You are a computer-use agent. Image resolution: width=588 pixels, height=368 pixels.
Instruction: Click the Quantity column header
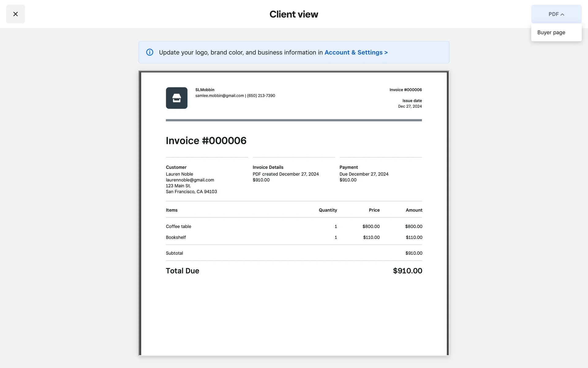click(x=328, y=210)
